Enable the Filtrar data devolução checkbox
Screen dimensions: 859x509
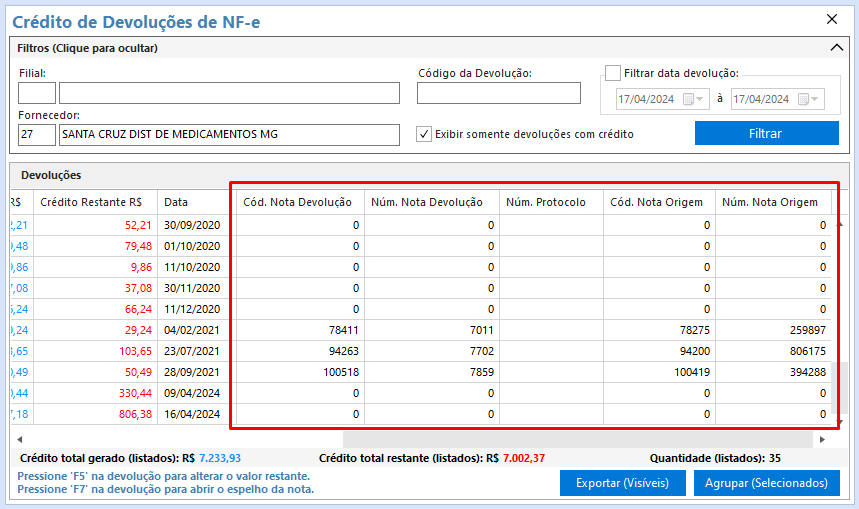pyautogui.click(x=613, y=73)
